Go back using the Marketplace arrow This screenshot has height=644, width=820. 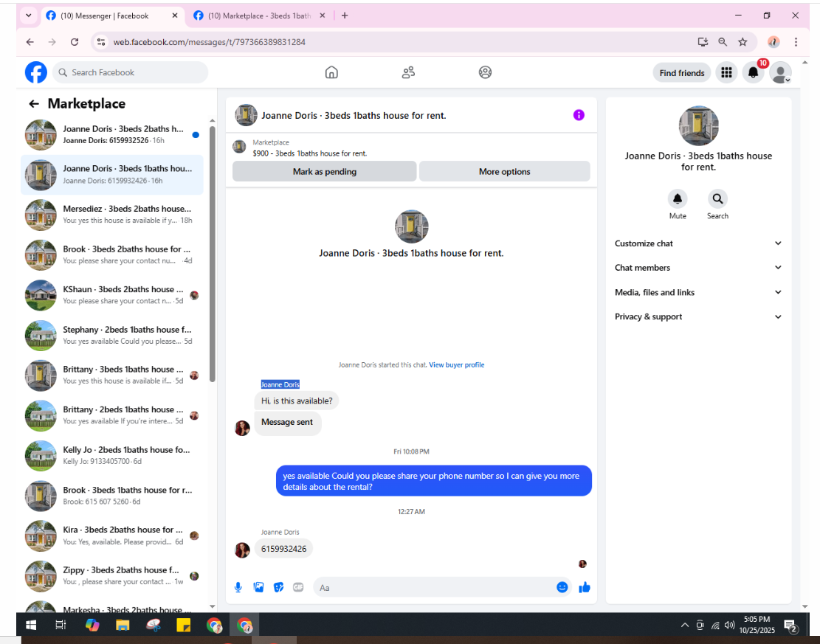click(x=34, y=104)
